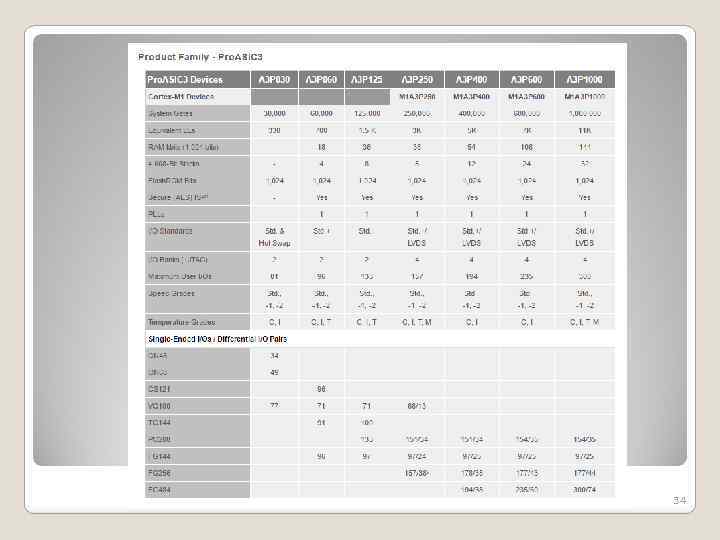Click the 250,000 system gates value
Screen dimensions: 720x540
point(417,113)
